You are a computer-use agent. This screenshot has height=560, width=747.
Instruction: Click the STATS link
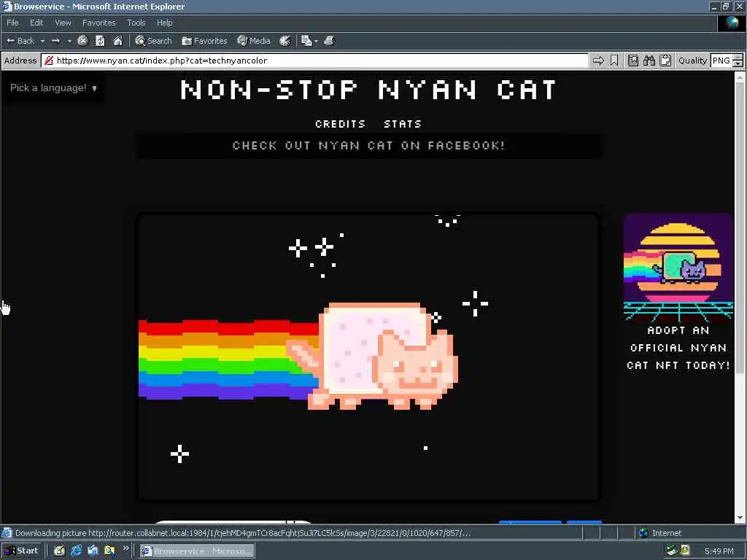(x=403, y=124)
